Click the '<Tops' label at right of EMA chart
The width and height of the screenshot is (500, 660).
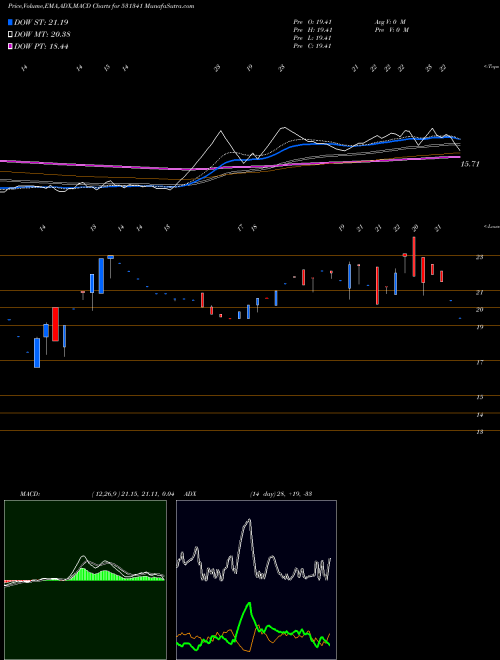(x=491, y=67)
